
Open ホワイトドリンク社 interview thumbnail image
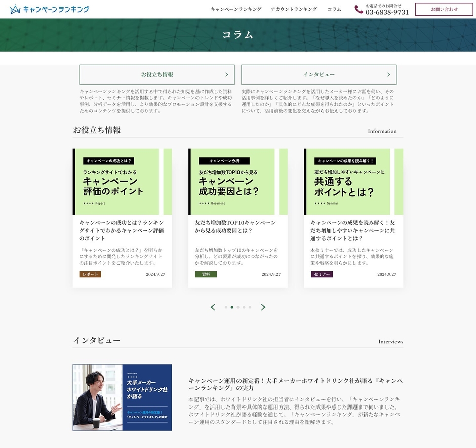(x=122, y=397)
